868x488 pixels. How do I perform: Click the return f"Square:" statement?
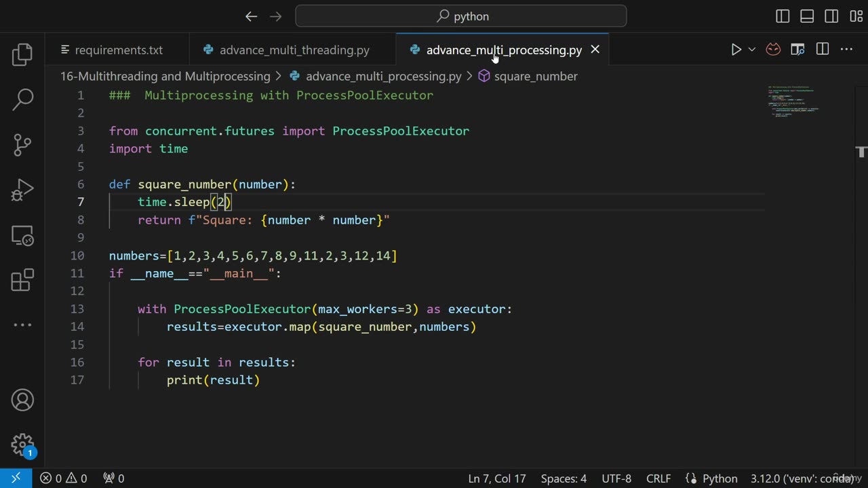coord(264,220)
